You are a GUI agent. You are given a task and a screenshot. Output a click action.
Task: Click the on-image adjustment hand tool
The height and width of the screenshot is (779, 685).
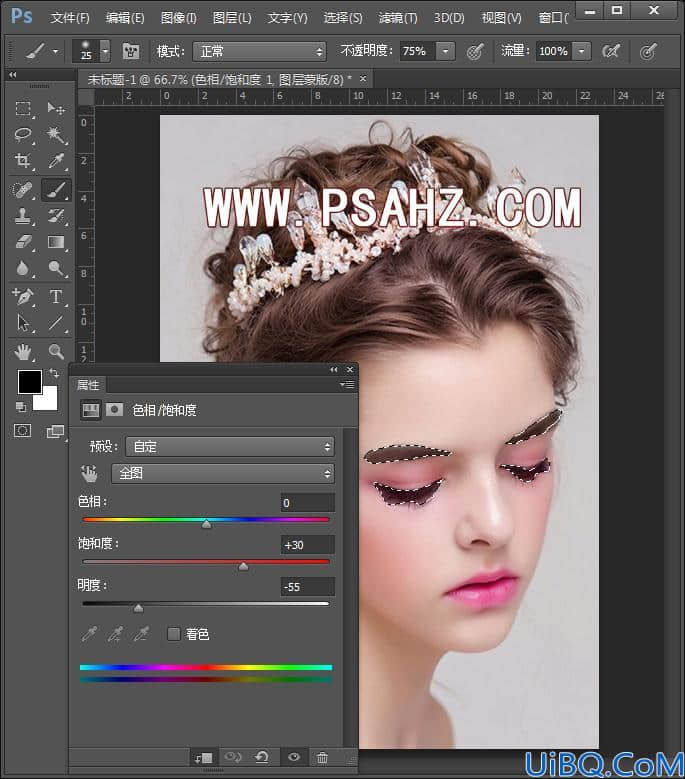[89, 473]
